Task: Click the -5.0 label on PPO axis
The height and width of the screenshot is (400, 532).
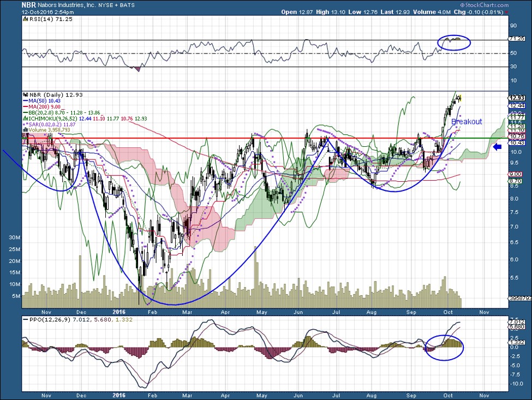Action: point(516,366)
